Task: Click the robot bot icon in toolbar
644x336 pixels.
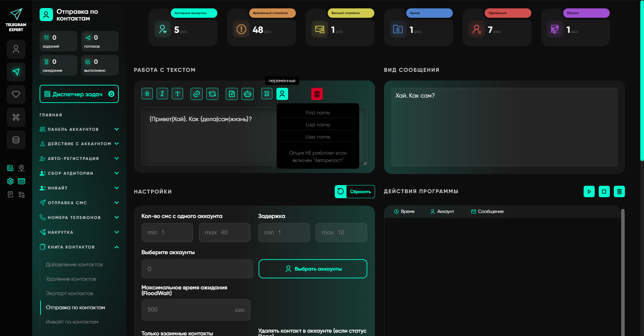Action: (248, 94)
